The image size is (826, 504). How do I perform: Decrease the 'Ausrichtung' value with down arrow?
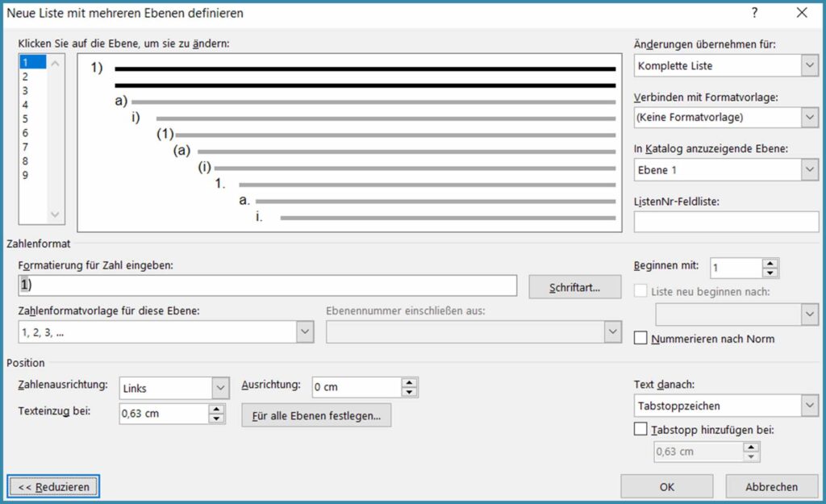click(x=410, y=393)
